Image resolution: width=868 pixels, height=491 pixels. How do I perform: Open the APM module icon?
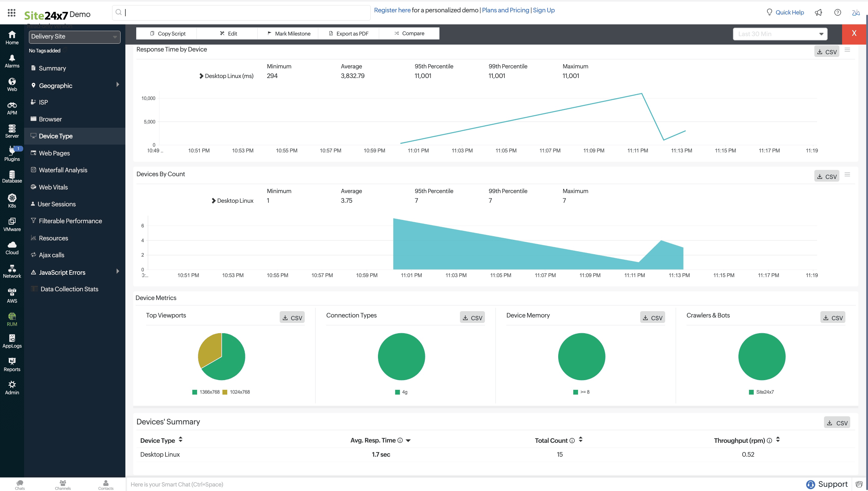(12, 105)
